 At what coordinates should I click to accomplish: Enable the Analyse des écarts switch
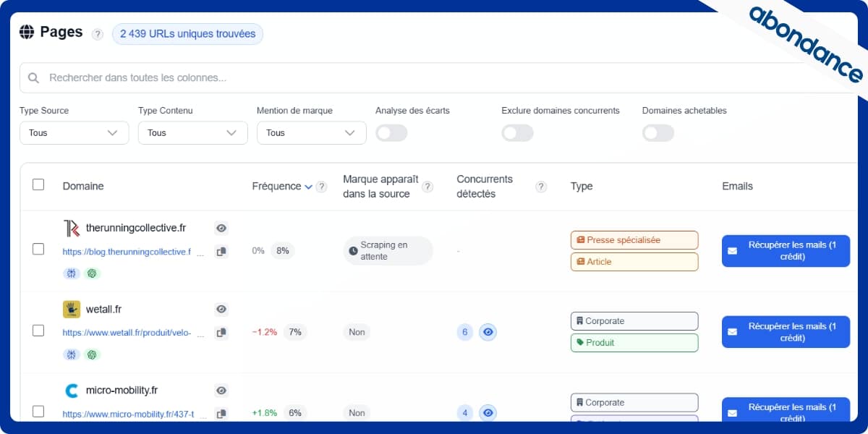tap(391, 133)
